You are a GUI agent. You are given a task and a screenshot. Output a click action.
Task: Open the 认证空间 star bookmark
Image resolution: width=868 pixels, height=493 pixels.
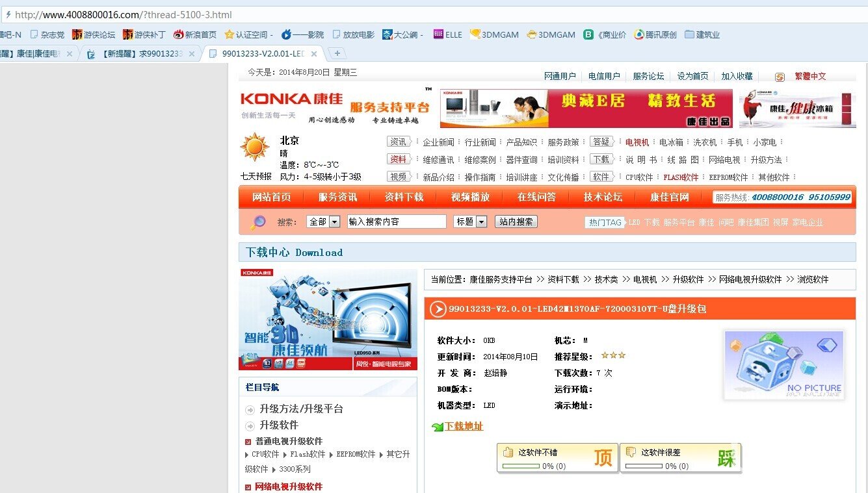(x=249, y=34)
